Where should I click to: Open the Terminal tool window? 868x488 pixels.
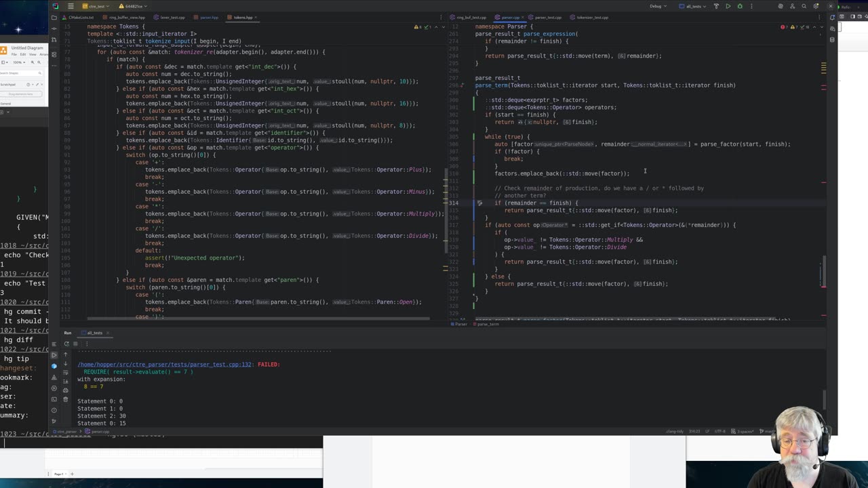[x=54, y=399]
